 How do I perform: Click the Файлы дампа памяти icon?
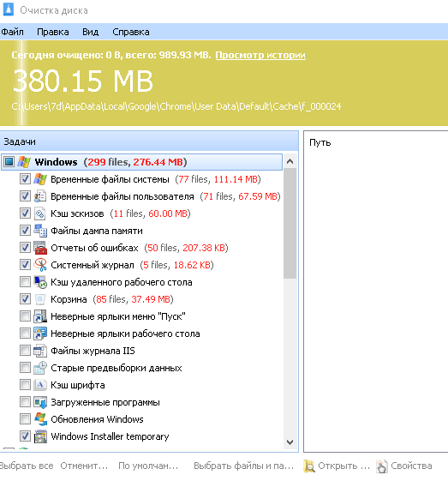pos(40,231)
